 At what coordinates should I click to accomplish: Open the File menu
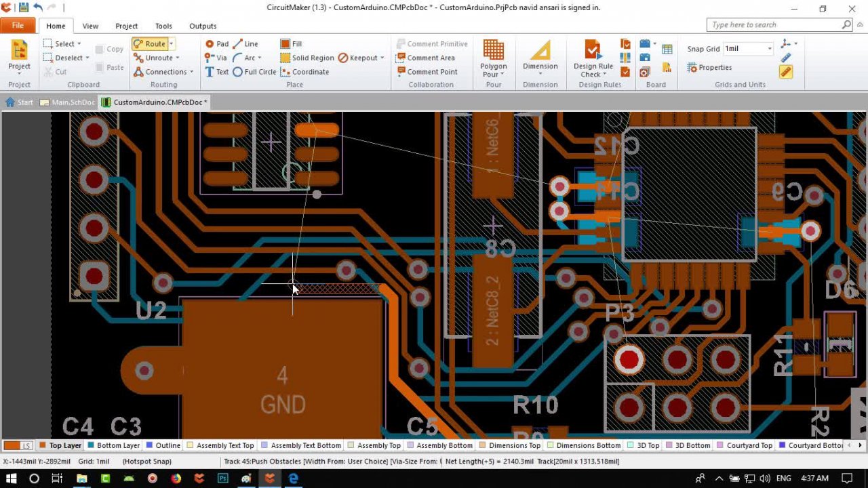18,26
